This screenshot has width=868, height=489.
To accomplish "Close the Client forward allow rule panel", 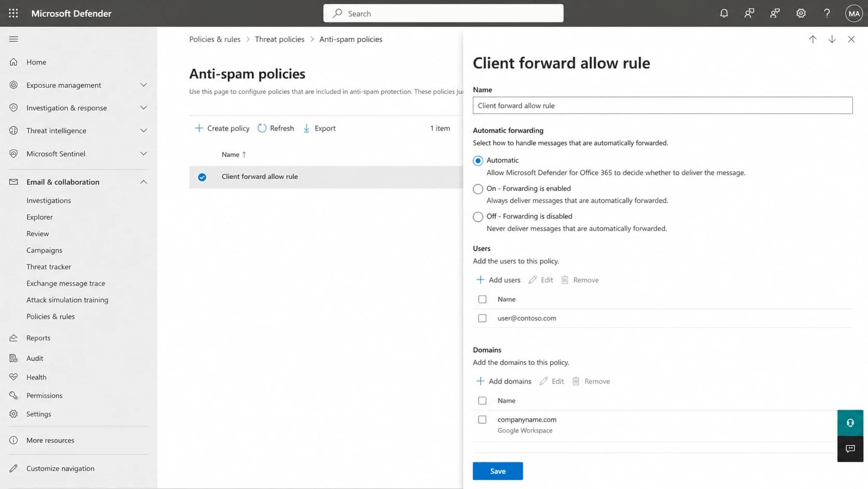I will pos(851,39).
